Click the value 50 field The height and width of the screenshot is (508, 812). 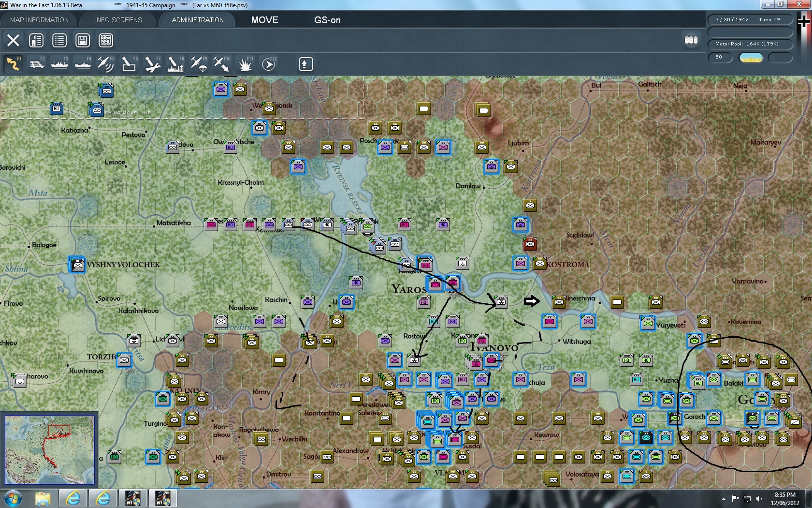[x=720, y=57]
